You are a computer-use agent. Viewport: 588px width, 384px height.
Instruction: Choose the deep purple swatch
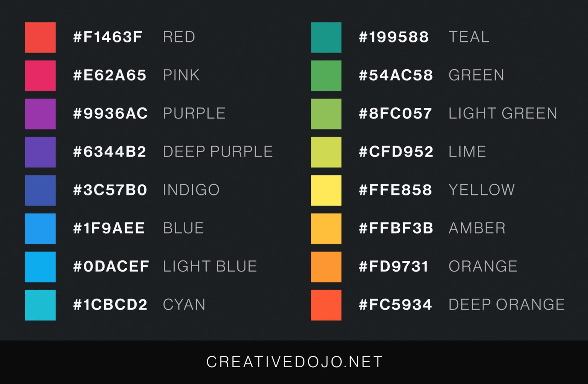click(40, 152)
